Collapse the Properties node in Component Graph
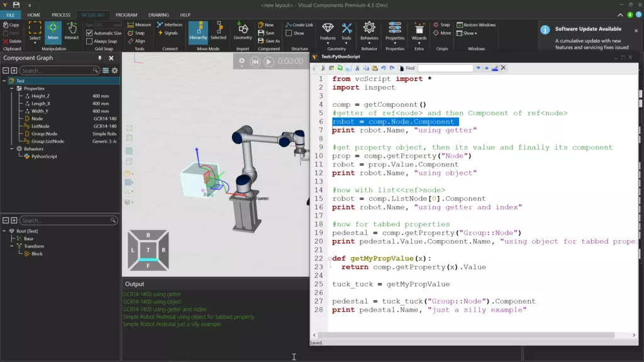 (11, 88)
